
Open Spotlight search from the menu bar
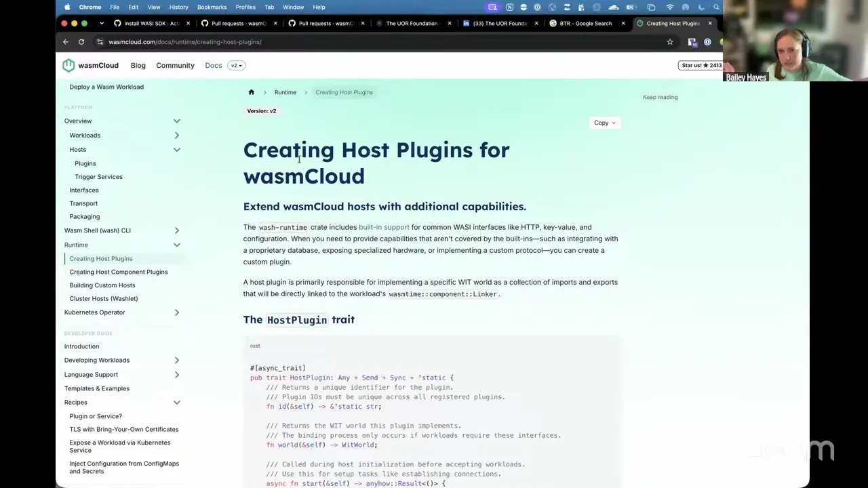tap(716, 7)
